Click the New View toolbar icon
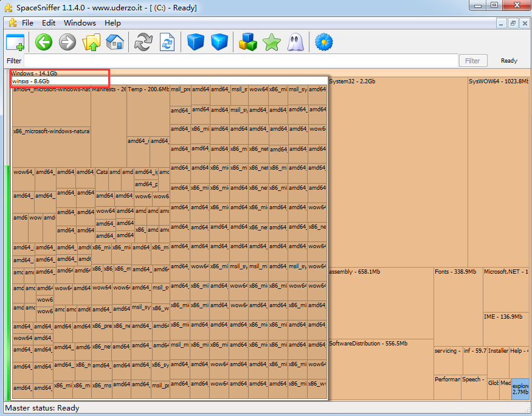The height and width of the screenshot is (416, 532). 15,43
